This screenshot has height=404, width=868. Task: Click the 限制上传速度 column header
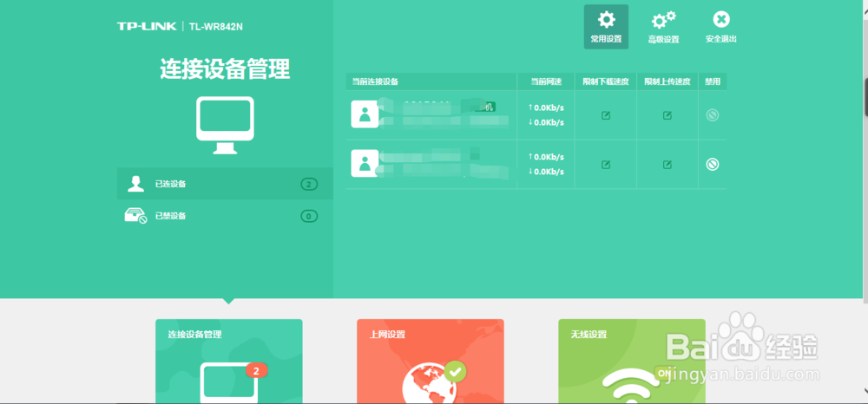(667, 81)
